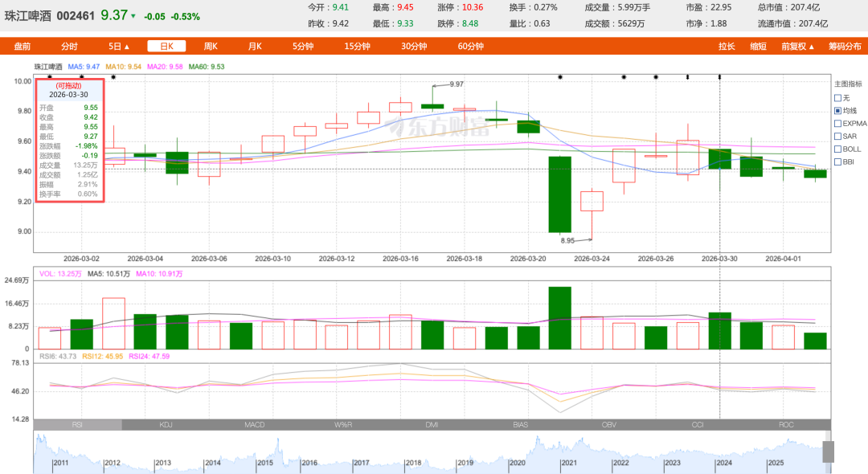Switch to the 盘前 tab
The width and height of the screenshot is (868, 474).
23,47
